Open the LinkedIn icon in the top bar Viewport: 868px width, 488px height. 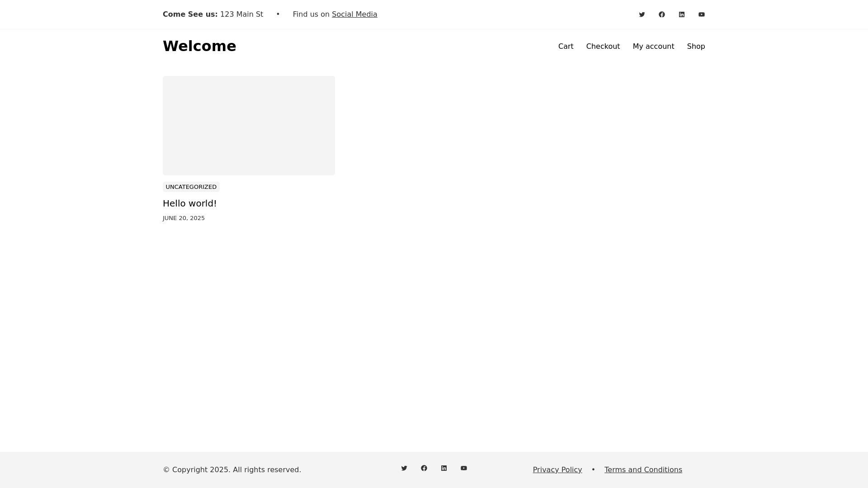point(682,14)
